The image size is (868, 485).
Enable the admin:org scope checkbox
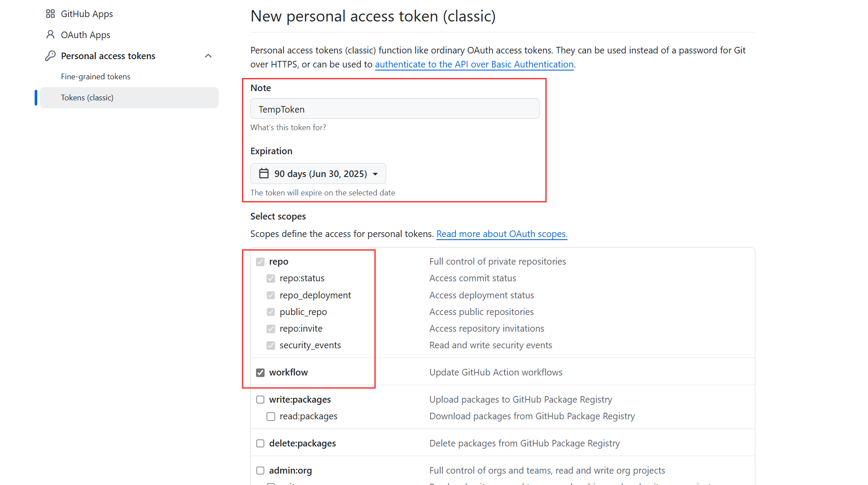pos(260,471)
